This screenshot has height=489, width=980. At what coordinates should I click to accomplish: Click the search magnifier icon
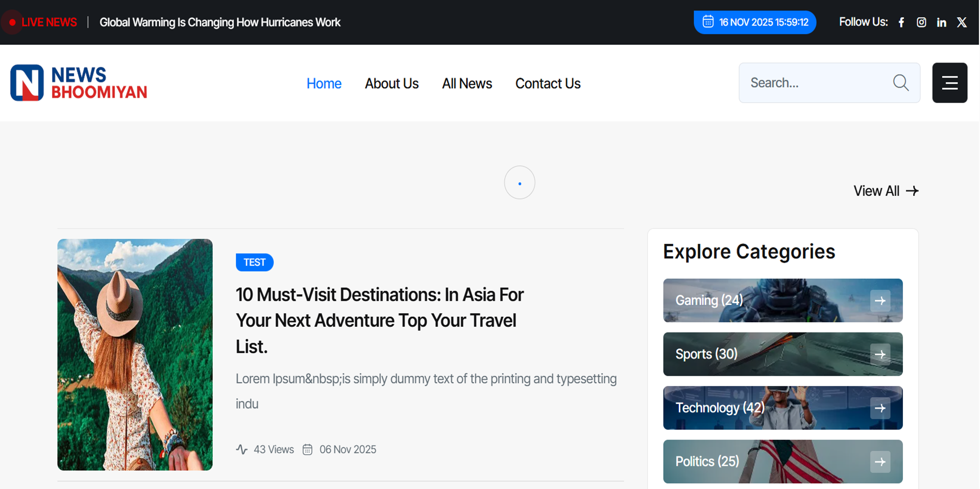901,83
